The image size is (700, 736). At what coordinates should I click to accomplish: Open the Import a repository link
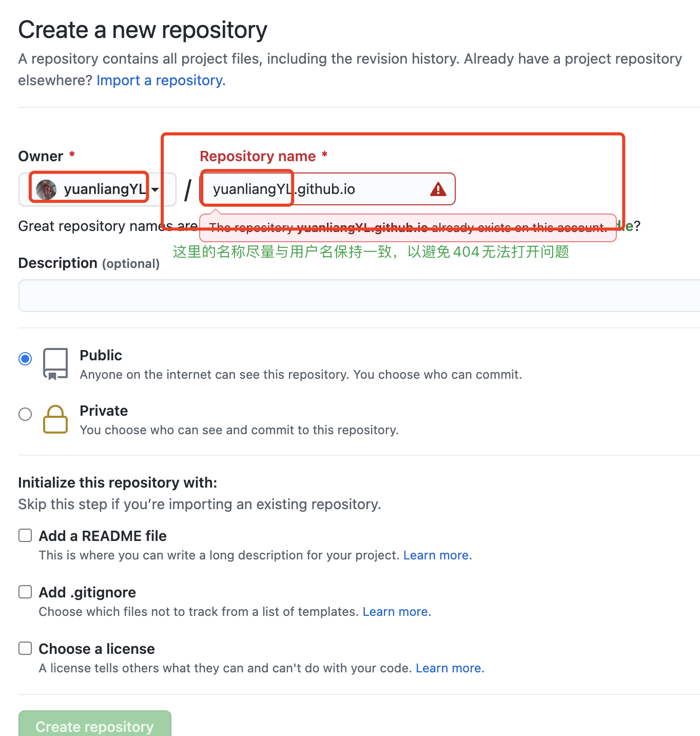click(x=161, y=81)
